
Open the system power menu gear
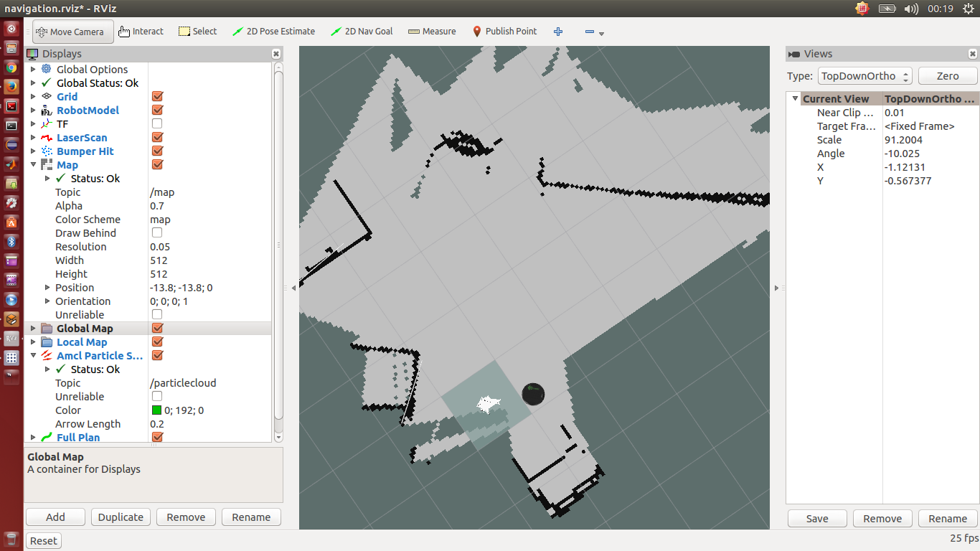[x=969, y=9]
